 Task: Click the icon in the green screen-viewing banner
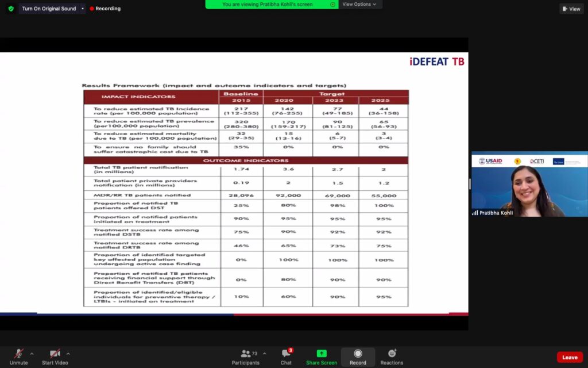pyautogui.click(x=332, y=5)
